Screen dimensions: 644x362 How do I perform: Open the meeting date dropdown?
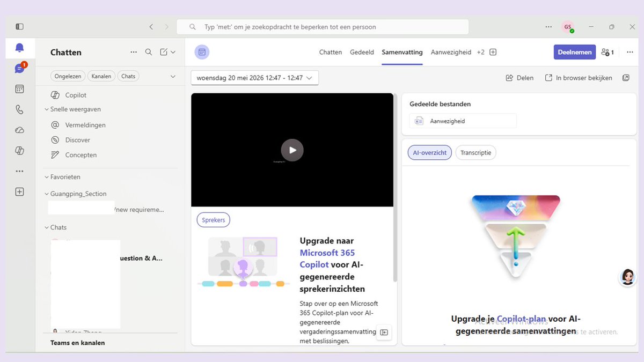point(255,78)
